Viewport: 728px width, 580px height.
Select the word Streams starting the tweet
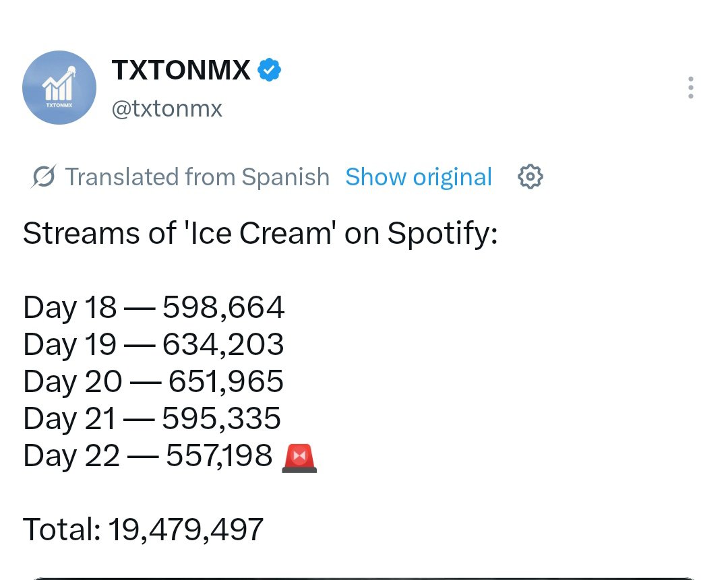click(82, 232)
